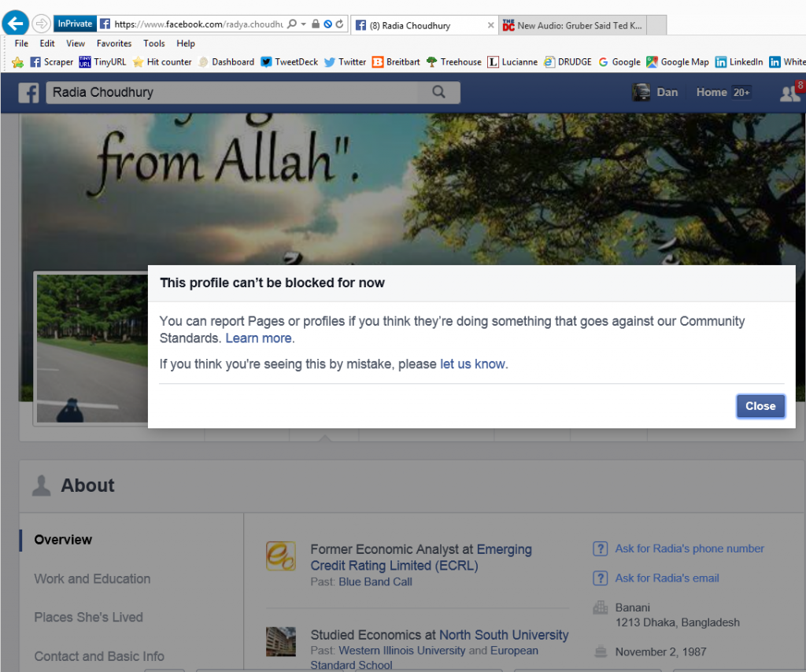Screen dimensions: 806x672
Task: Click the ECRL logo icon
Action: (281, 556)
